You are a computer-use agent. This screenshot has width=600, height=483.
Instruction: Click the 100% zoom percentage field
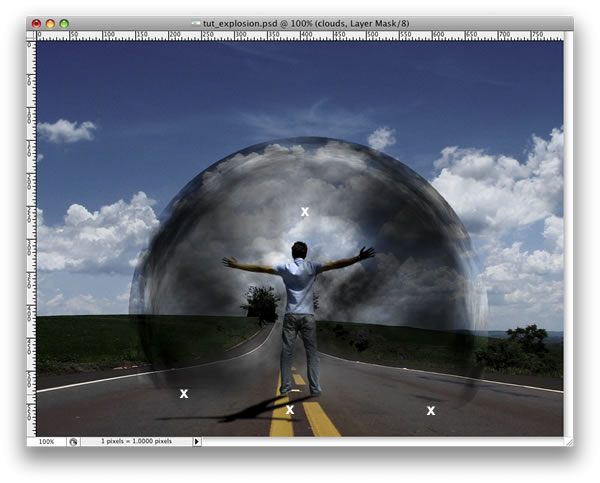coord(47,442)
